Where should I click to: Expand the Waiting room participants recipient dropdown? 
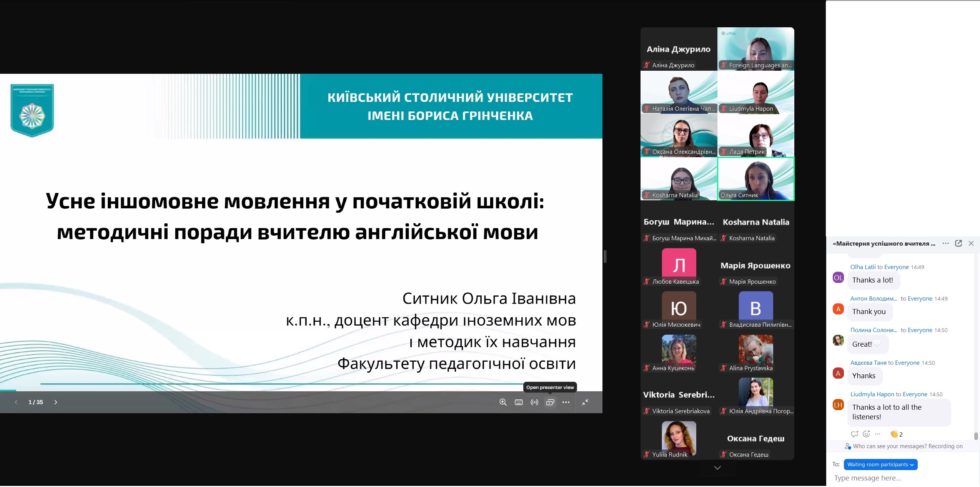coord(880,465)
